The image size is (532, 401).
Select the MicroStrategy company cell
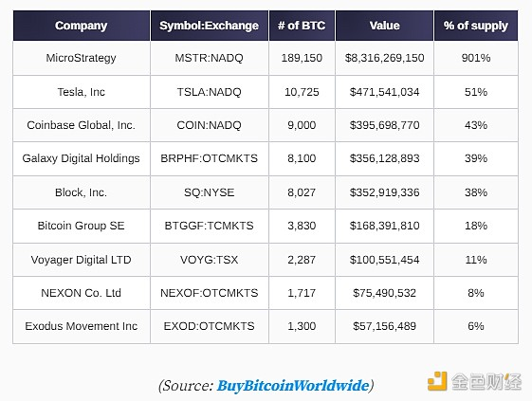tap(82, 58)
